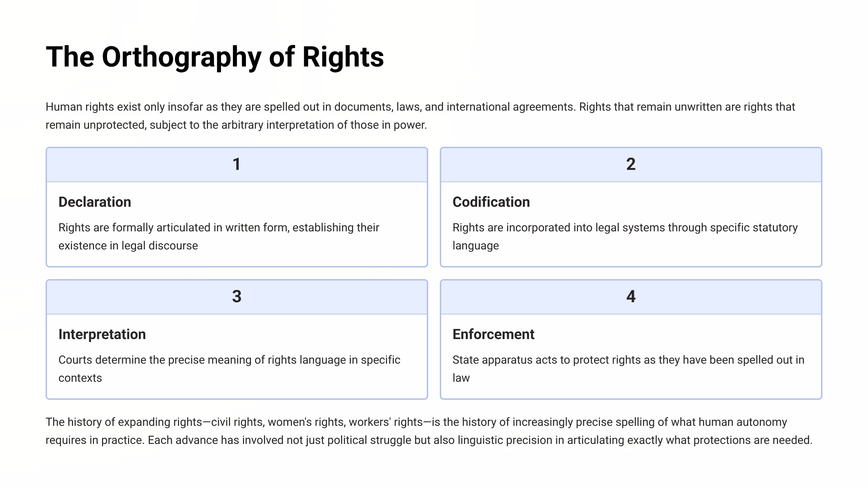The width and height of the screenshot is (868, 488).
Task: Click the sentence beginning 'Each advance has involved'
Action: tap(480, 440)
